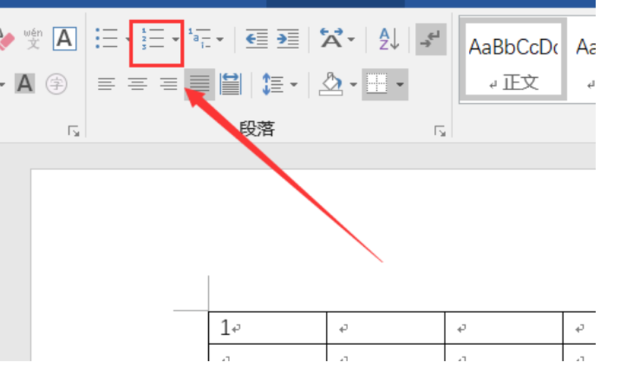Open the numbering list dropdown arrow

pos(176,39)
